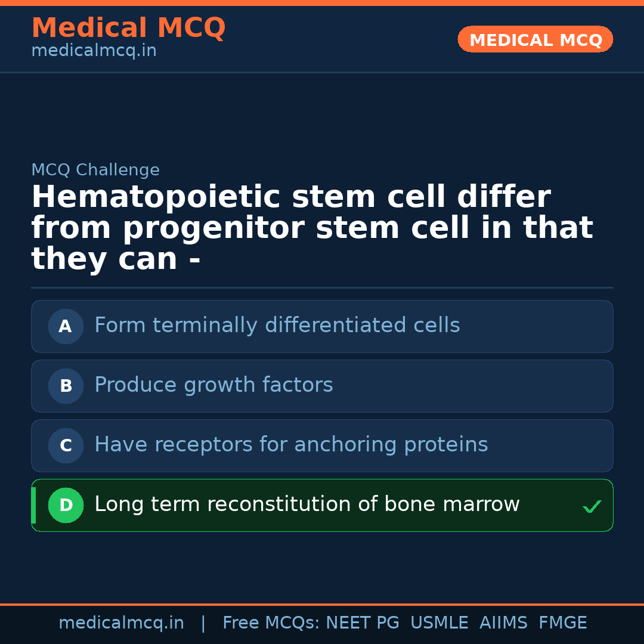
Task: Choose "Form terminally differentiated cells" answer
Action: tap(277, 326)
